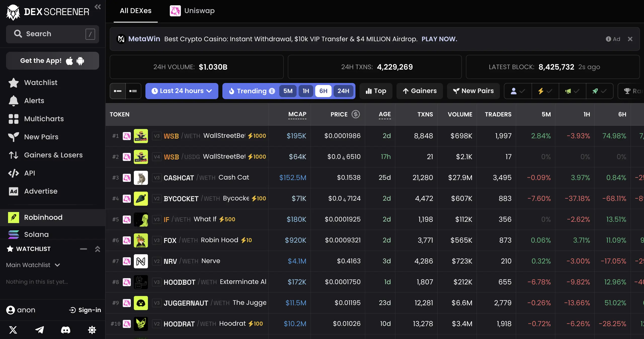The width and height of the screenshot is (644, 339).
Task: Set trending timeframe to 6H
Action: tap(323, 91)
